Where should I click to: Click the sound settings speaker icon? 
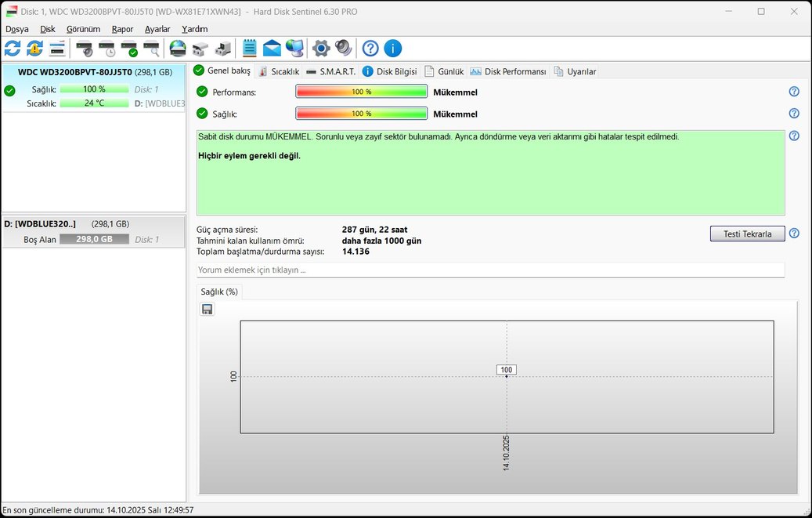343,48
